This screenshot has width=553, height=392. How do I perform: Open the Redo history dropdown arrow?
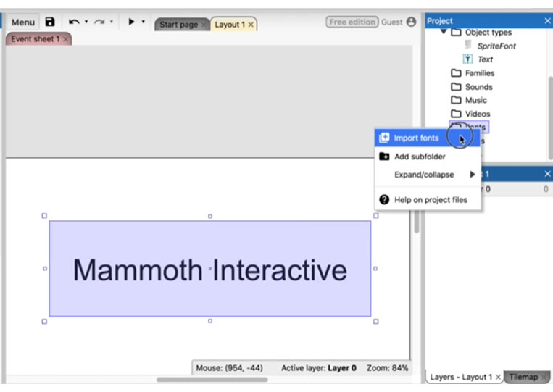click(112, 22)
